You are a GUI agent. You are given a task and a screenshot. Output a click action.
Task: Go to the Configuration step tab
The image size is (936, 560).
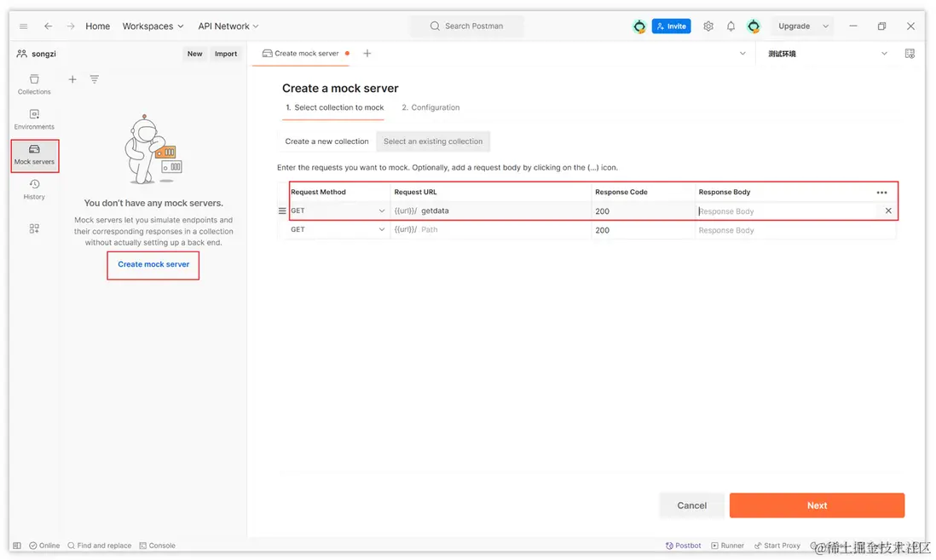pos(430,107)
